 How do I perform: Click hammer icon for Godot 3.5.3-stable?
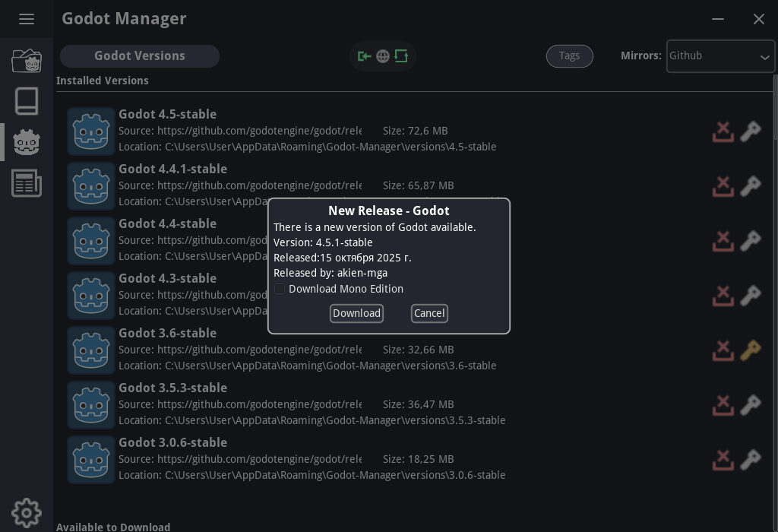click(751, 405)
